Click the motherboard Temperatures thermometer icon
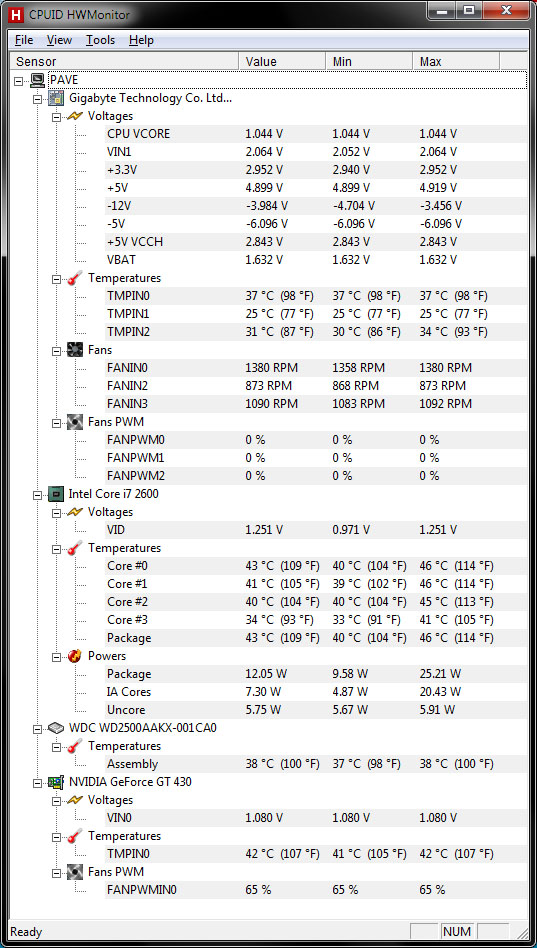Viewport: 537px width, 948px height. click(75, 278)
